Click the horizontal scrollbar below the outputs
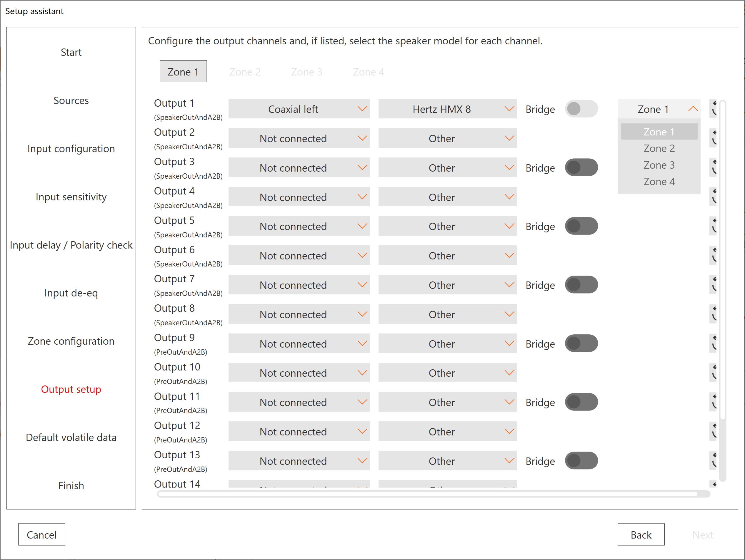Image resolution: width=745 pixels, height=560 pixels. [428, 494]
